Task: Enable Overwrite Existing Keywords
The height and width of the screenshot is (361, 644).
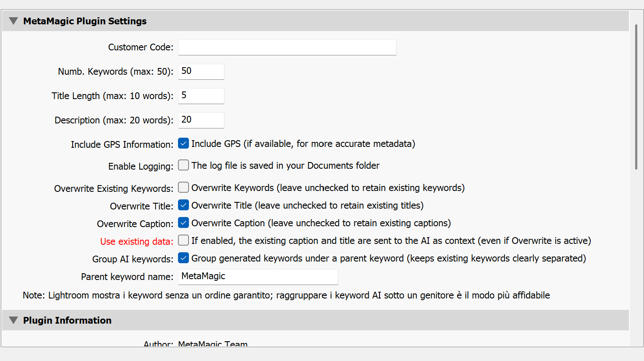Action: click(183, 187)
